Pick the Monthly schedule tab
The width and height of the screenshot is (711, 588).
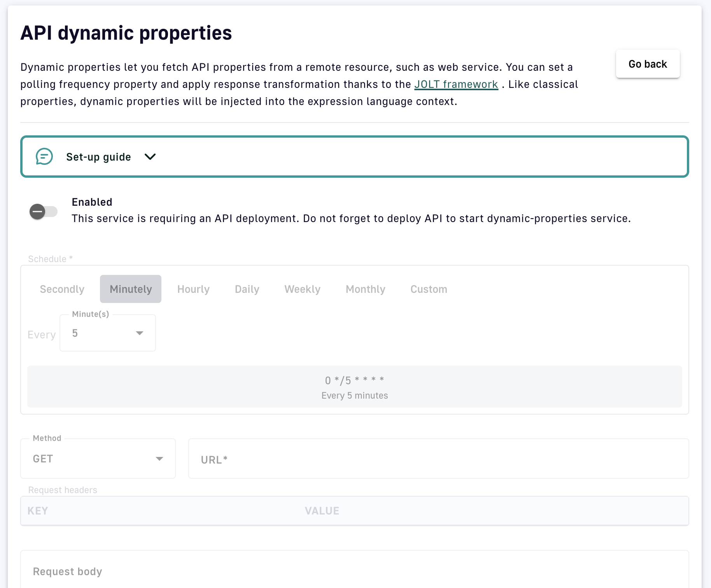pos(365,289)
